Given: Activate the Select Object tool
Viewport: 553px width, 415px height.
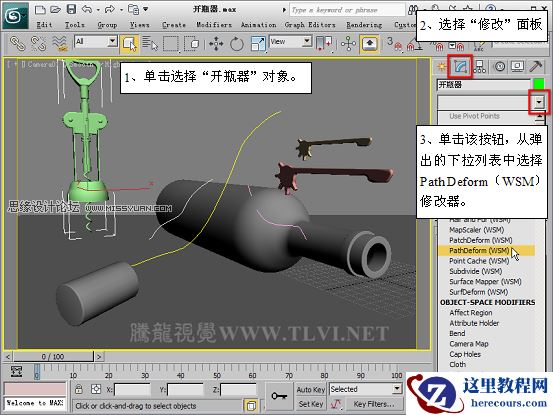Looking at the screenshot, I should pyautogui.click(x=129, y=44).
